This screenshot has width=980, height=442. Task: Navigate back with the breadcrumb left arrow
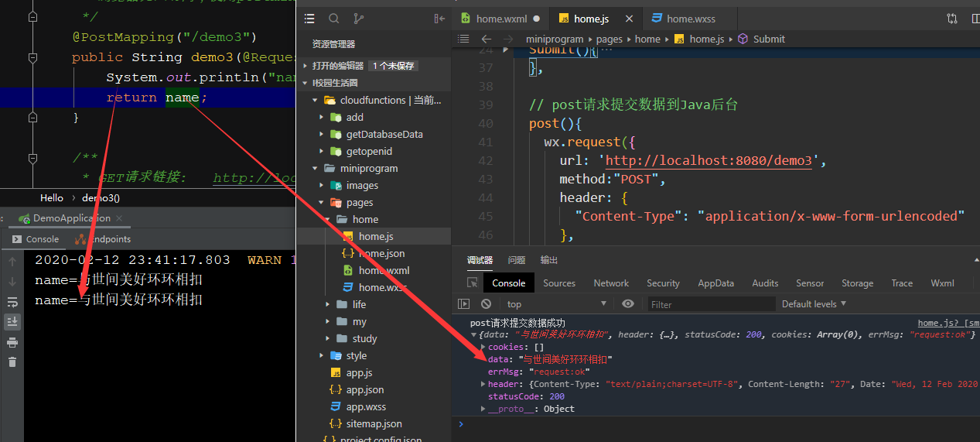pyautogui.click(x=486, y=39)
